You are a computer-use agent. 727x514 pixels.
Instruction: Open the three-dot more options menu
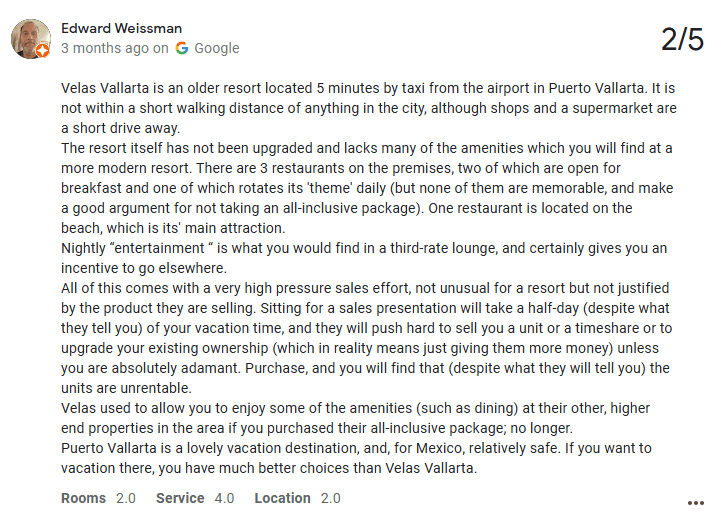(x=696, y=503)
